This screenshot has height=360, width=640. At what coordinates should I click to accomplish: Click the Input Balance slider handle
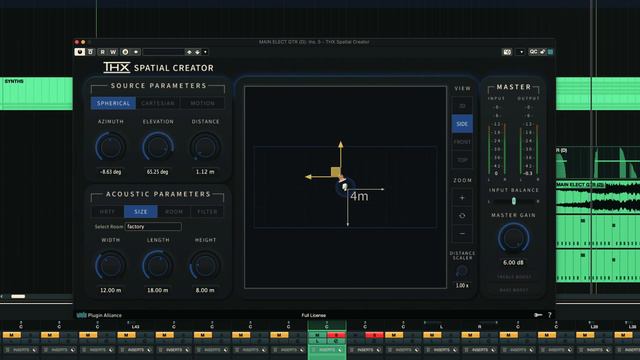tap(513, 201)
